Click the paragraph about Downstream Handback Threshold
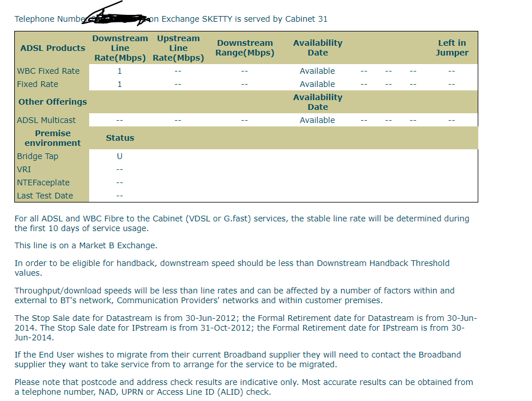 click(x=232, y=268)
